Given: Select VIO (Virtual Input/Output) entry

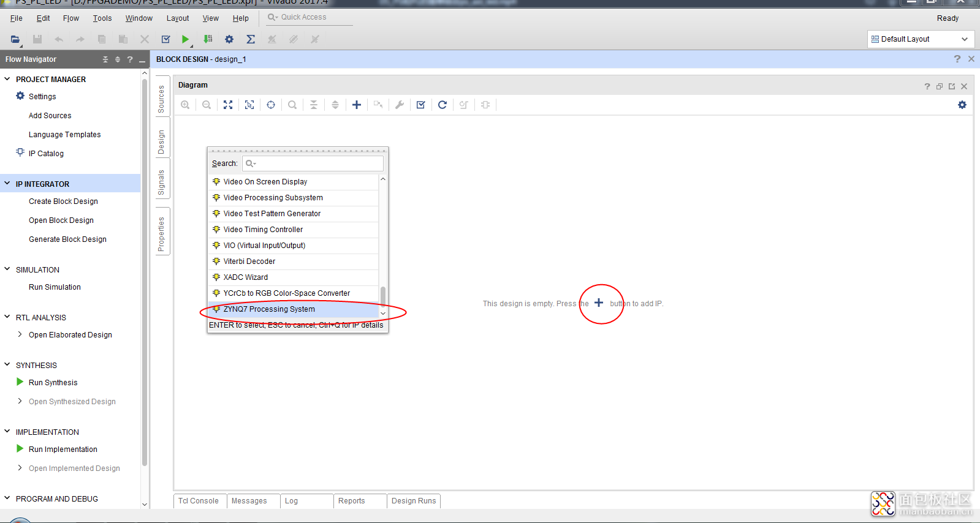Looking at the screenshot, I should tap(294, 246).
